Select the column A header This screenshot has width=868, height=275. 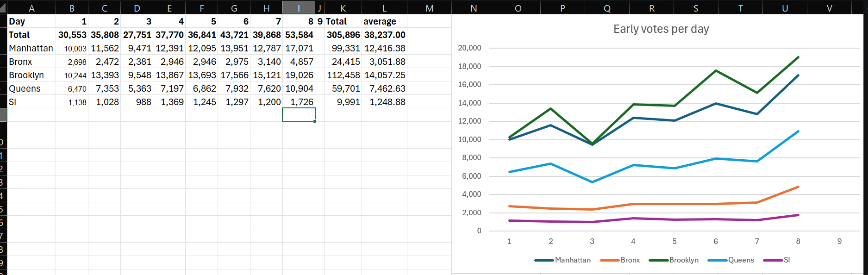(x=31, y=8)
